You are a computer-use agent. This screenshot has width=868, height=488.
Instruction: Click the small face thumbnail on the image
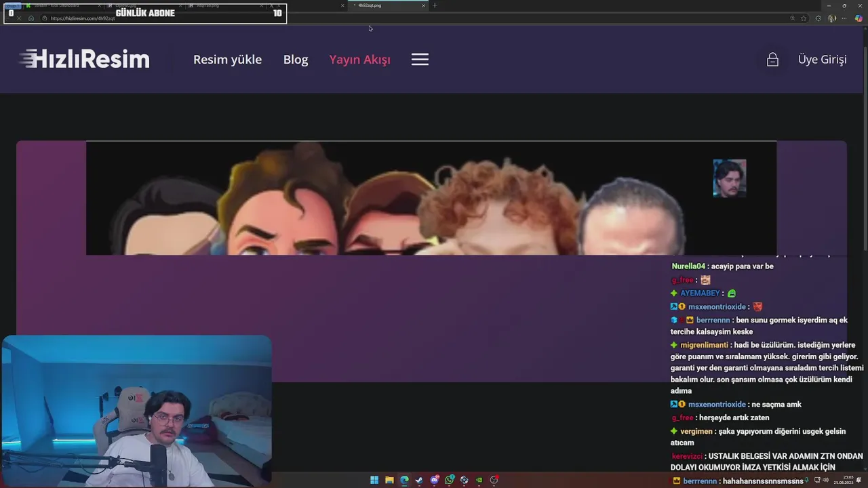click(730, 178)
